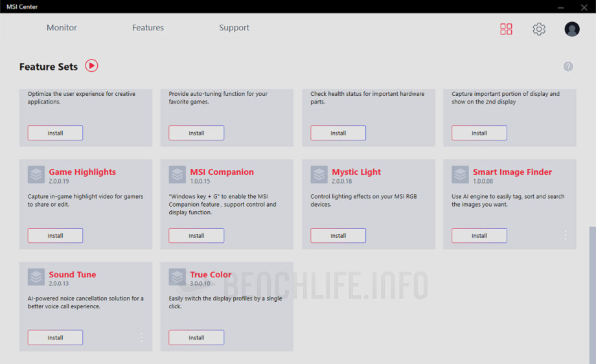Viewport: 596px width, 364px height.
Task: Click the Smart Image Finder title
Action: pos(512,172)
